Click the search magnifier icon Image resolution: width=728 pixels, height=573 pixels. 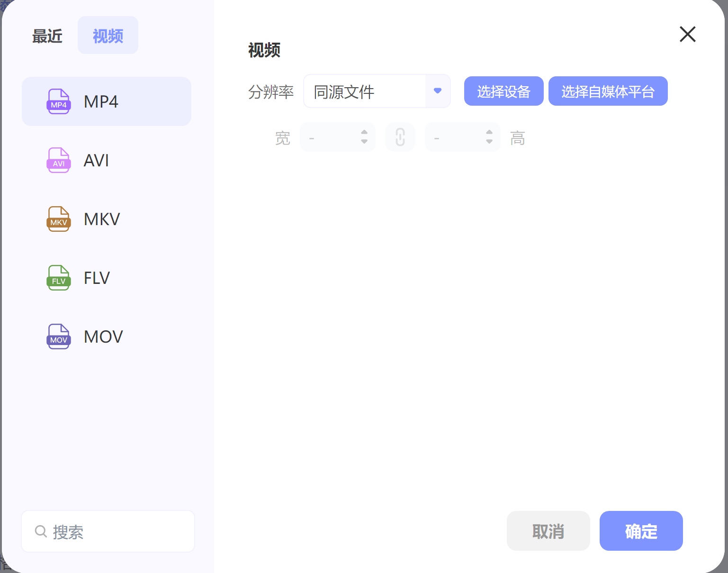click(x=41, y=531)
